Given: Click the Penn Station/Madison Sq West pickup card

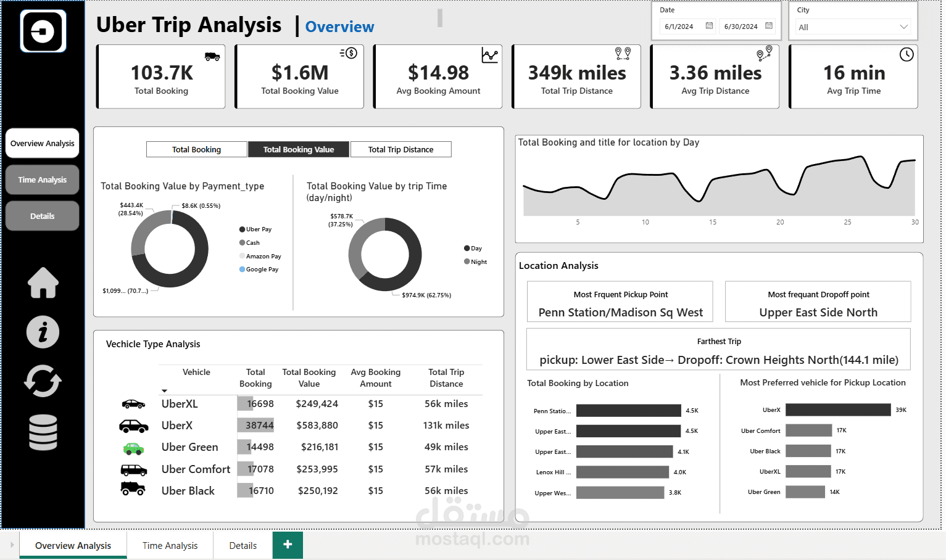Looking at the screenshot, I should point(620,302).
